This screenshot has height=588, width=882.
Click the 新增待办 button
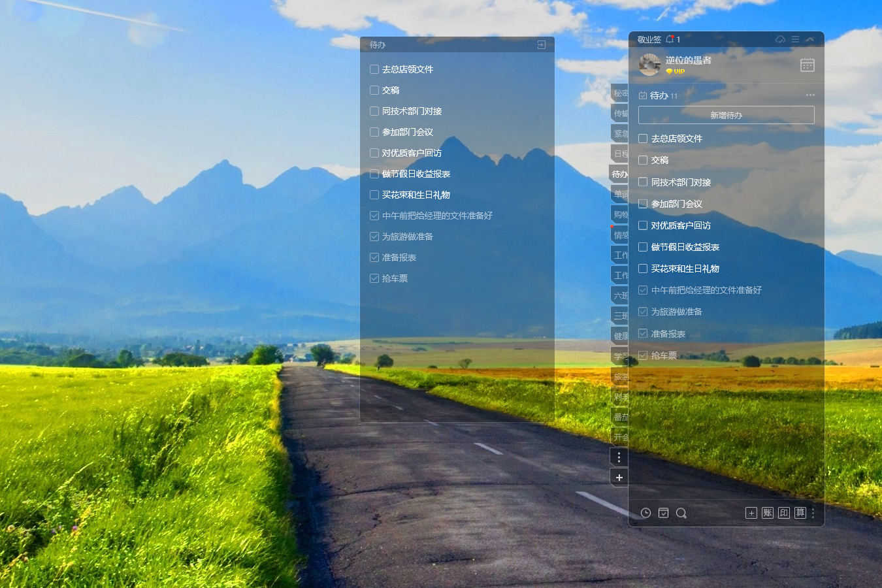click(x=726, y=115)
